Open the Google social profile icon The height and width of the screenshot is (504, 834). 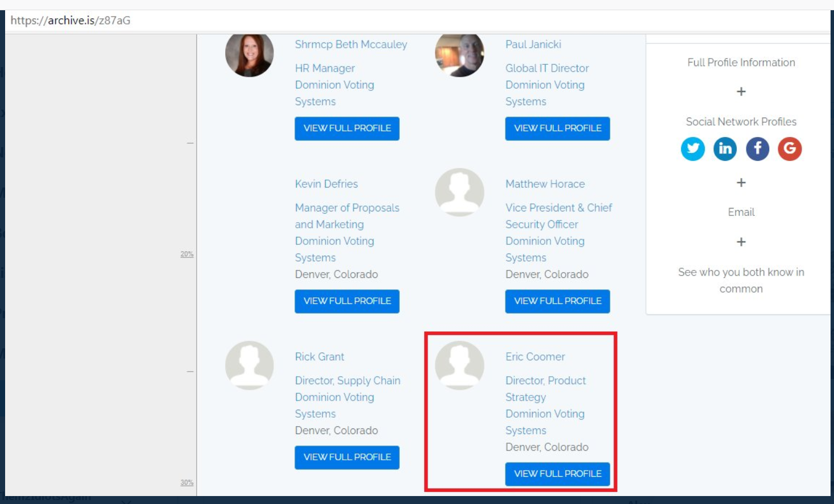(x=790, y=149)
